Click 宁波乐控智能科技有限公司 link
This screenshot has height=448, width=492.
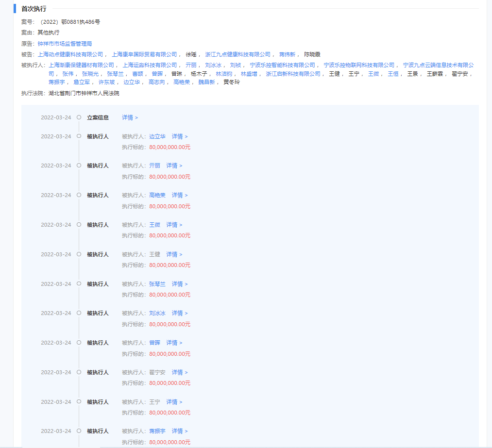282,65
